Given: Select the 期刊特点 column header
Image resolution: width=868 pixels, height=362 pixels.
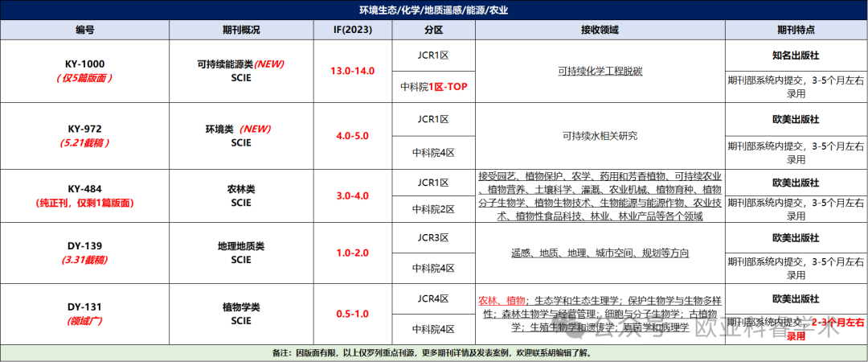Looking at the screenshot, I should coord(796,30).
